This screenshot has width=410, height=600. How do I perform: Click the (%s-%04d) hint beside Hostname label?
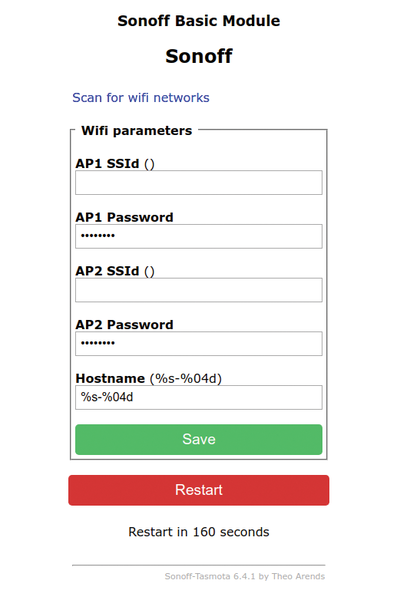click(186, 378)
